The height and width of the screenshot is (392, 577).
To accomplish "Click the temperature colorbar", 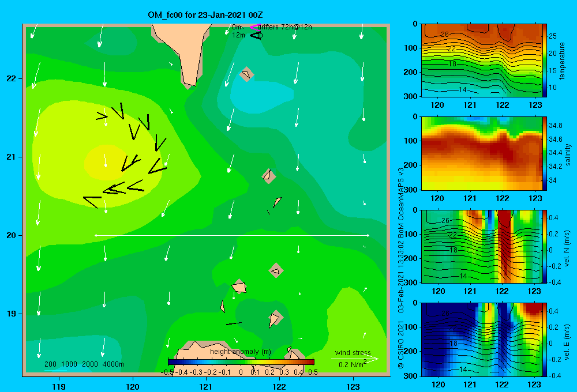I will click(x=545, y=61).
